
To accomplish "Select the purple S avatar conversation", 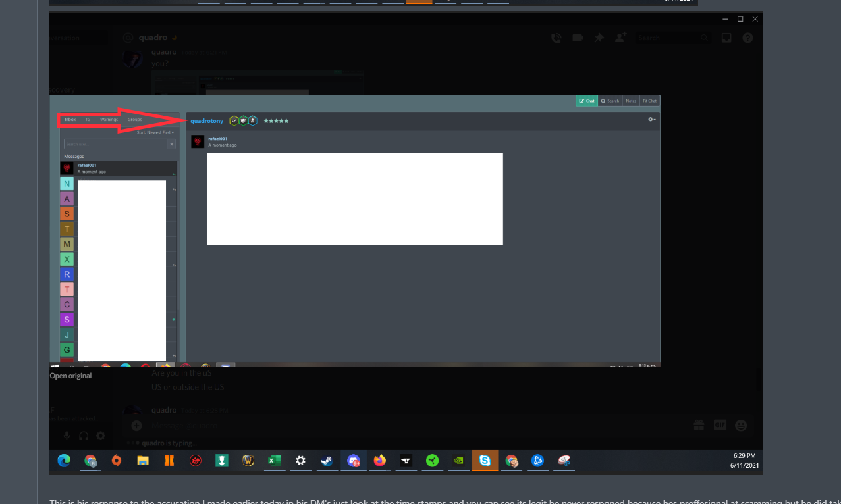I will (x=67, y=320).
